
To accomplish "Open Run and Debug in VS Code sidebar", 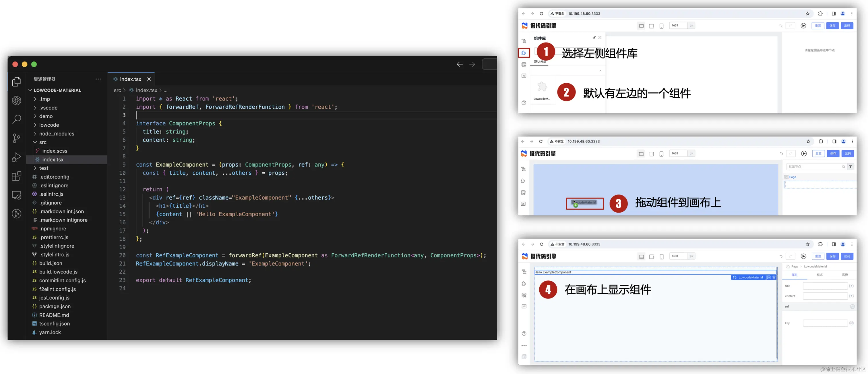I will click(17, 157).
